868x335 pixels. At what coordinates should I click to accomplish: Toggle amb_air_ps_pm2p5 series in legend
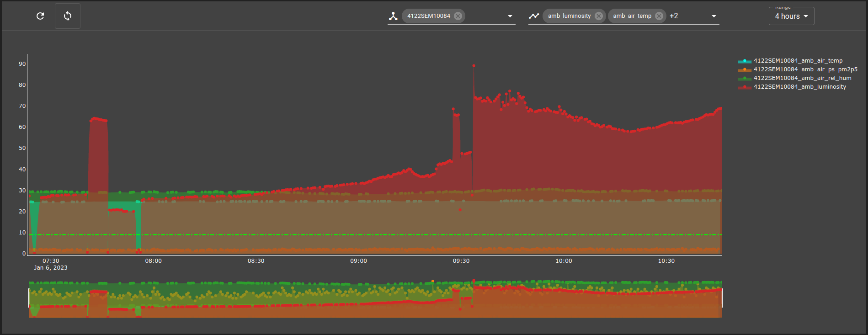(x=798, y=69)
